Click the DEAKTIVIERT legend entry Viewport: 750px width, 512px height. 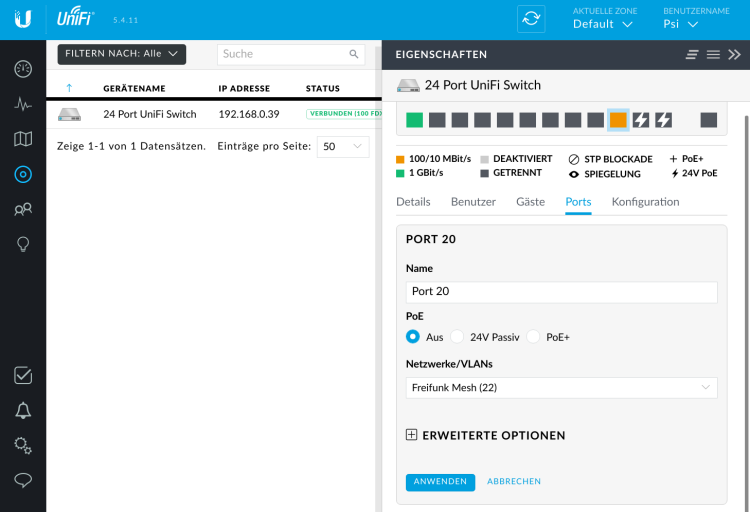pyautogui.click(x=516, y=159)
